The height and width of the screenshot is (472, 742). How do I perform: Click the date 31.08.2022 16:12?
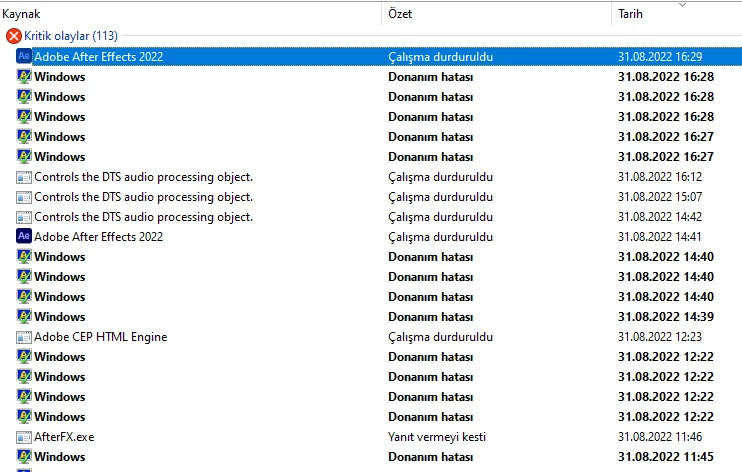660,177
